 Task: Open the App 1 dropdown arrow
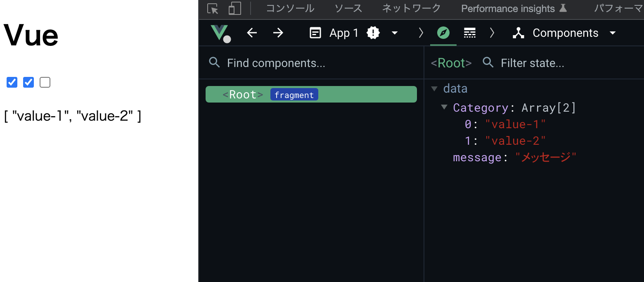point(395,33)
